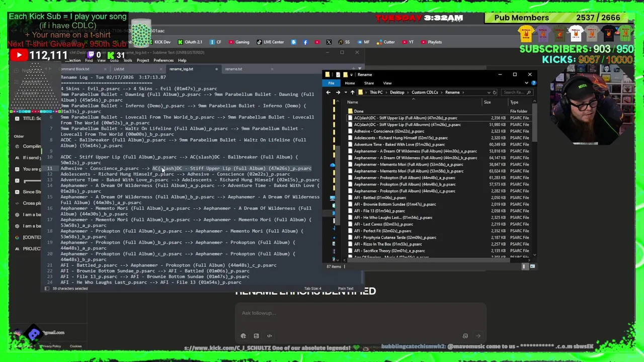The width and height of the screenshot is (644, 362).
Task: Open the SS bookmark
Action: (344, 42)
